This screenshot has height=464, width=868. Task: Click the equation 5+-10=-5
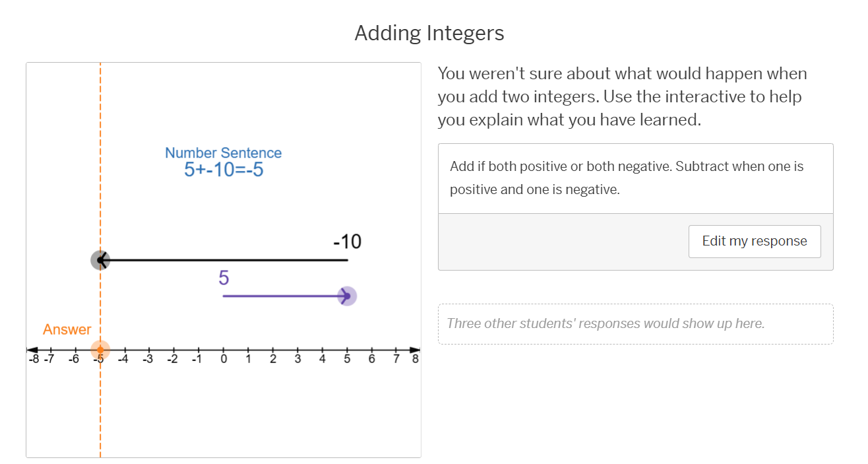point(224,170)
